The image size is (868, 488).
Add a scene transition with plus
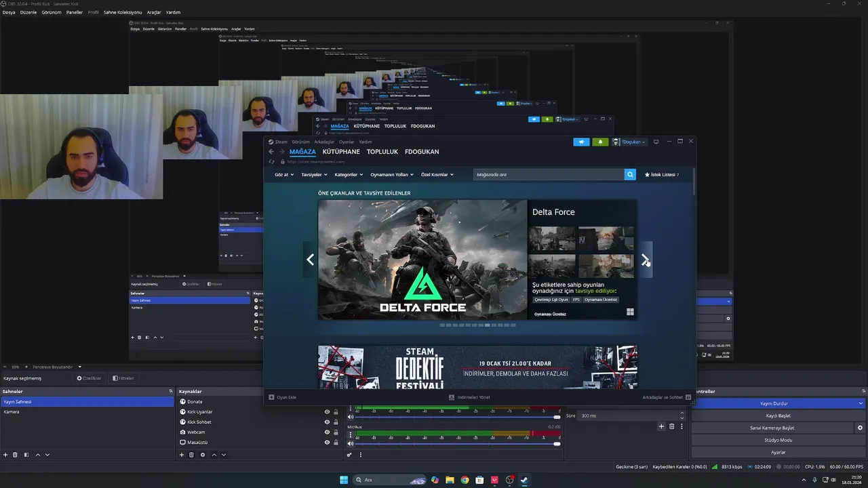661,426
